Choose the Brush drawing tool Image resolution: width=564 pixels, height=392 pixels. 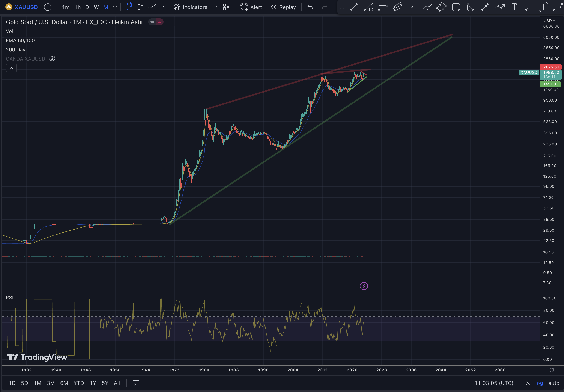(x=427, y=7)
